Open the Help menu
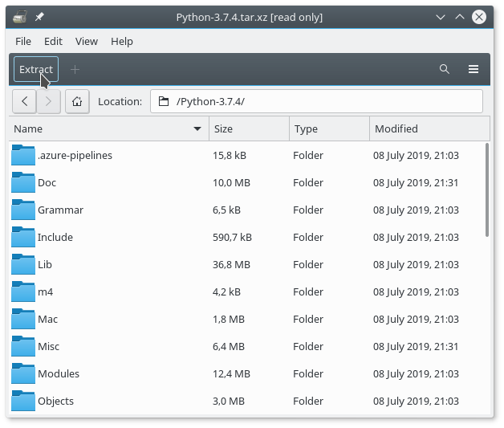Viewport: 504px width, 428px height. pos(122,41)
